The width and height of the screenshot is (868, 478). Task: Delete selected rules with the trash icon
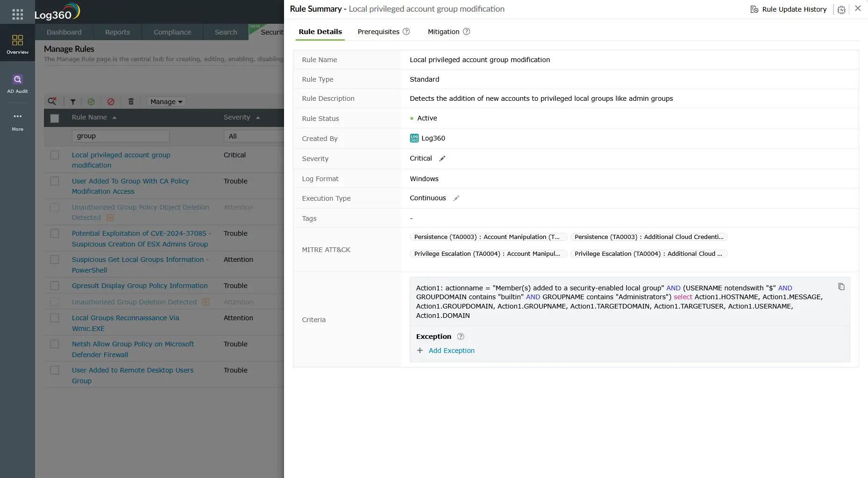pyautogui.click(x=131, y=101)
